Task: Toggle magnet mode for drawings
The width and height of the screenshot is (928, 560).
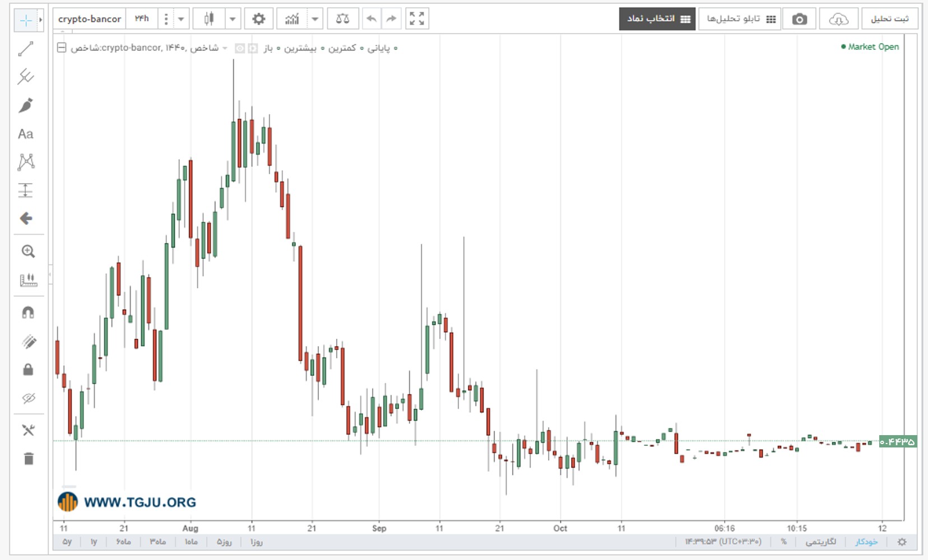Action: point(28,312)
